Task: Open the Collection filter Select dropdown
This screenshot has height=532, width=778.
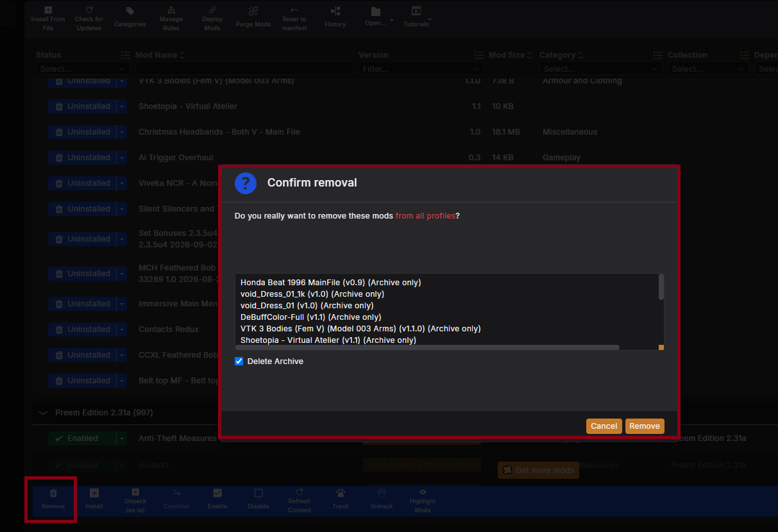Action: point(708,69)
